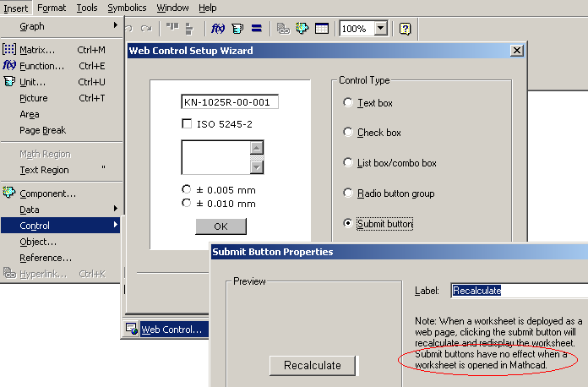Click the sample list box down arrow
The image size is (588, 387).
[x=257, y=167]
